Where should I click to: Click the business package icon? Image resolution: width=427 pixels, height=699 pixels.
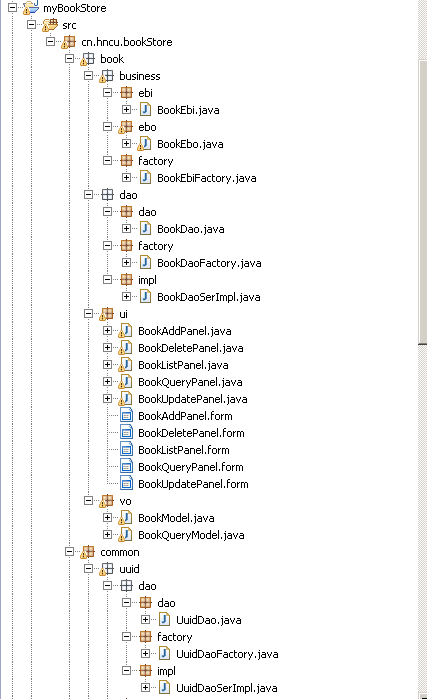tap(107, 76)
